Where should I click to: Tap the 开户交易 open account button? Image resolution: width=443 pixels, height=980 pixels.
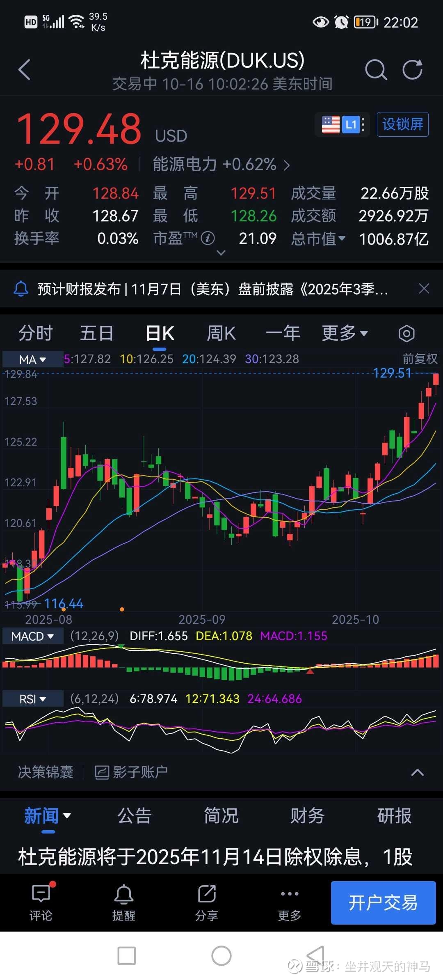tap(383, 902)
